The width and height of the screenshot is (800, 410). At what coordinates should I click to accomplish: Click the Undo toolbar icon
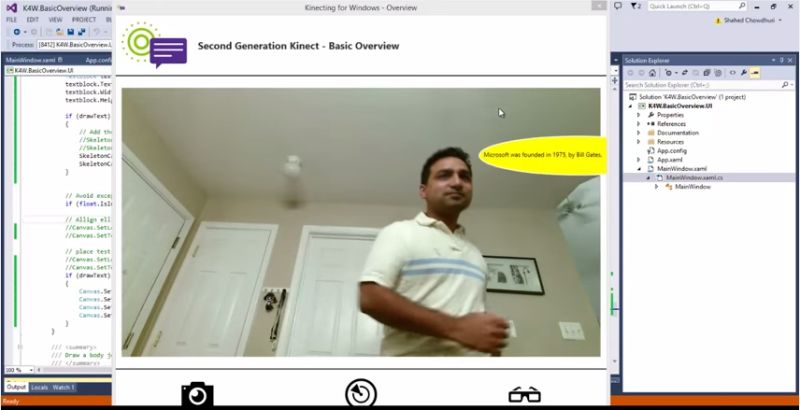(x=96, y=32)
